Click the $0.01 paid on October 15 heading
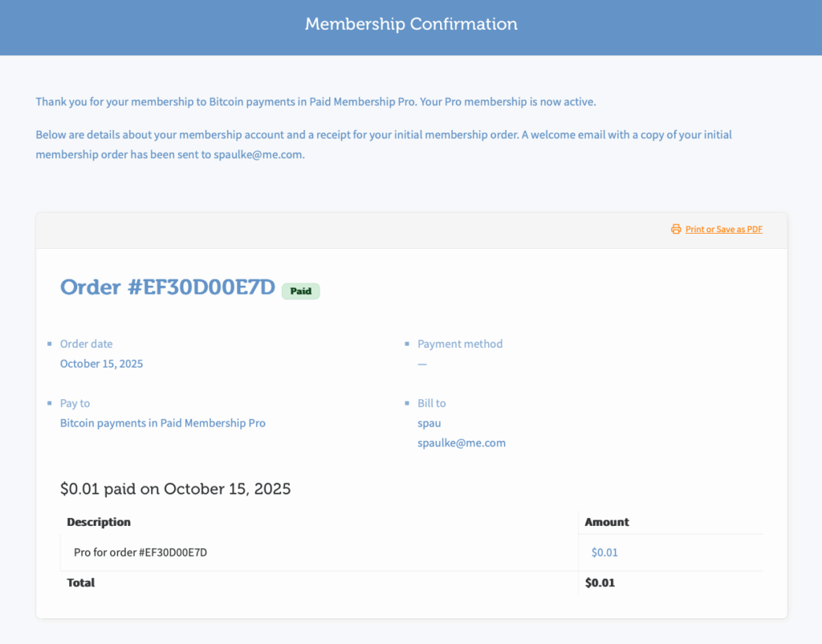The width and height of the screenshot is (822, 644). [x=175, y=488]
